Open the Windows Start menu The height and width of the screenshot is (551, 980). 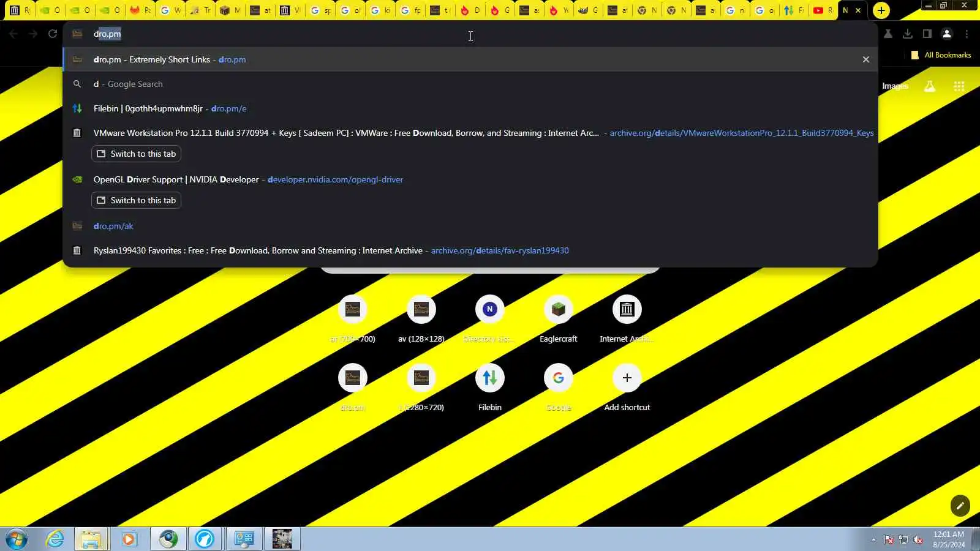(x=17, y=539)
